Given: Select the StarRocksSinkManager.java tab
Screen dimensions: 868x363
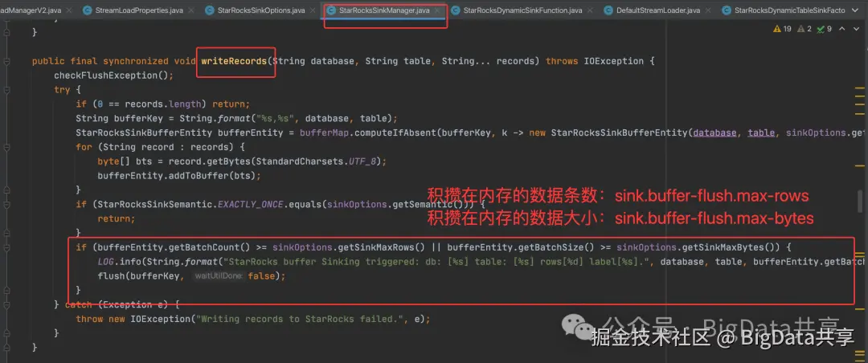Looking at the screenshot, I should (384, 10).
